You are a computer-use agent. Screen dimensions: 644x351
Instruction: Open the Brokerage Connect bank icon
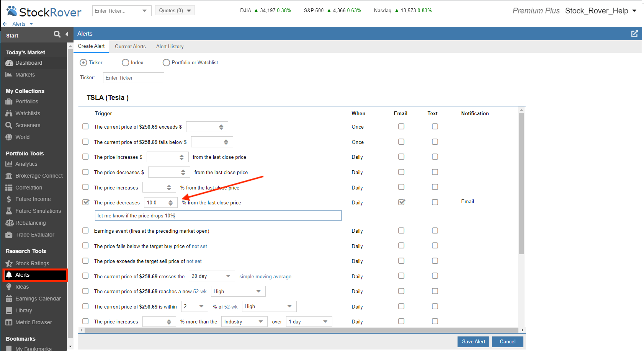click(9, 176)
